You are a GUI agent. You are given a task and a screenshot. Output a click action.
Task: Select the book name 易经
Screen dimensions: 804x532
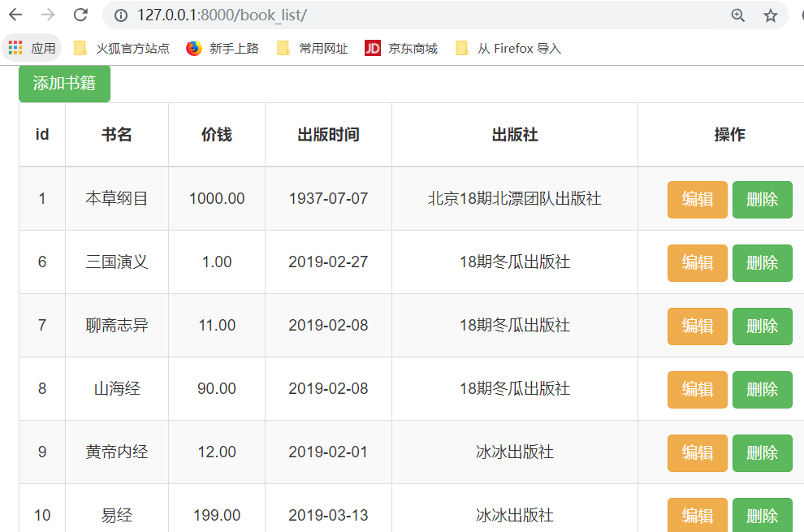point(117,515)
